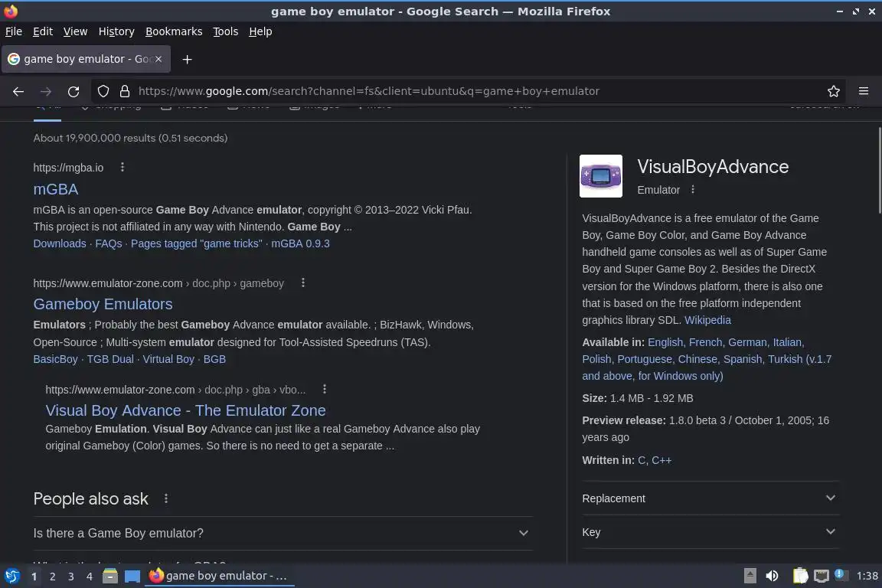Expand the Key section
This screenshot has width=882, height=588.
tap(710, 532)
